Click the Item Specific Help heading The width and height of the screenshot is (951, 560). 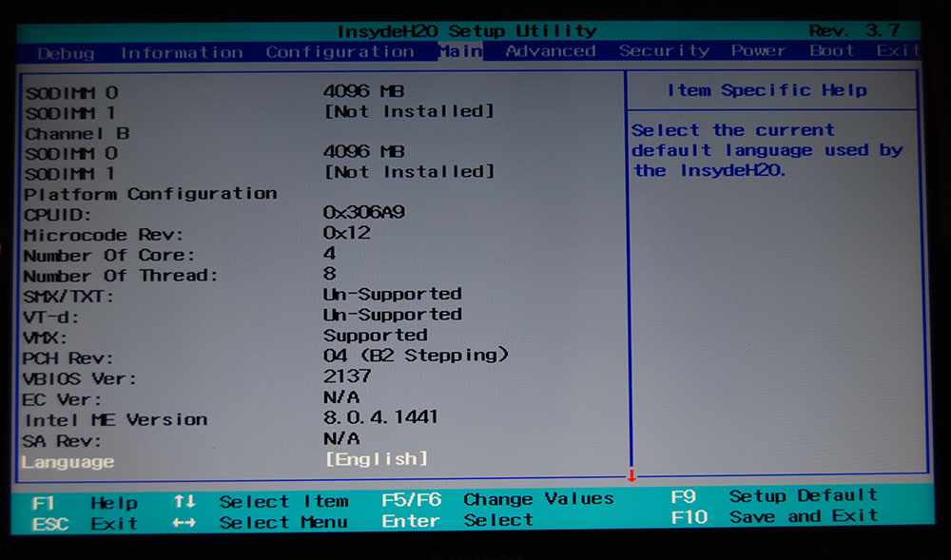767,91
